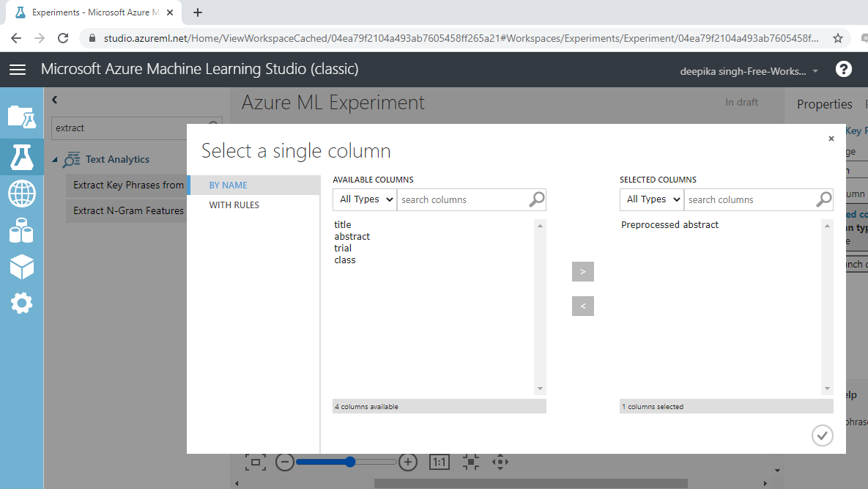The image size is (868, 489).
Task: Set canvas zoom to 1:1
Action: (x=439, y=462)
